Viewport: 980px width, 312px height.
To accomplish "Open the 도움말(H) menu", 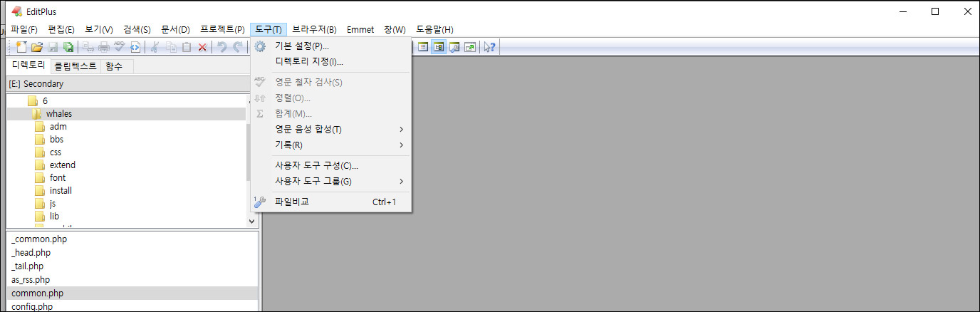I will coord(434,29).
